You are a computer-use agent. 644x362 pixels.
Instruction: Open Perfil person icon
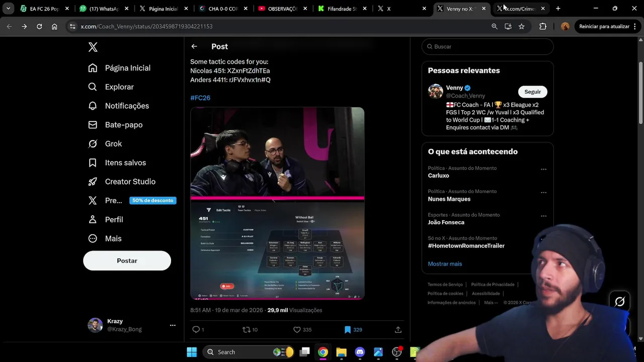tap(93, 220)
